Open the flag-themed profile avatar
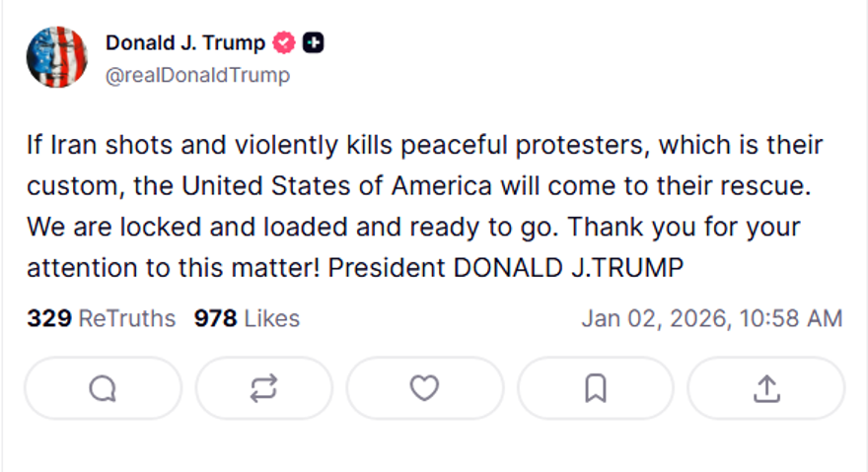Viewport: 868px width, 472px height. (x=57, y=58)
